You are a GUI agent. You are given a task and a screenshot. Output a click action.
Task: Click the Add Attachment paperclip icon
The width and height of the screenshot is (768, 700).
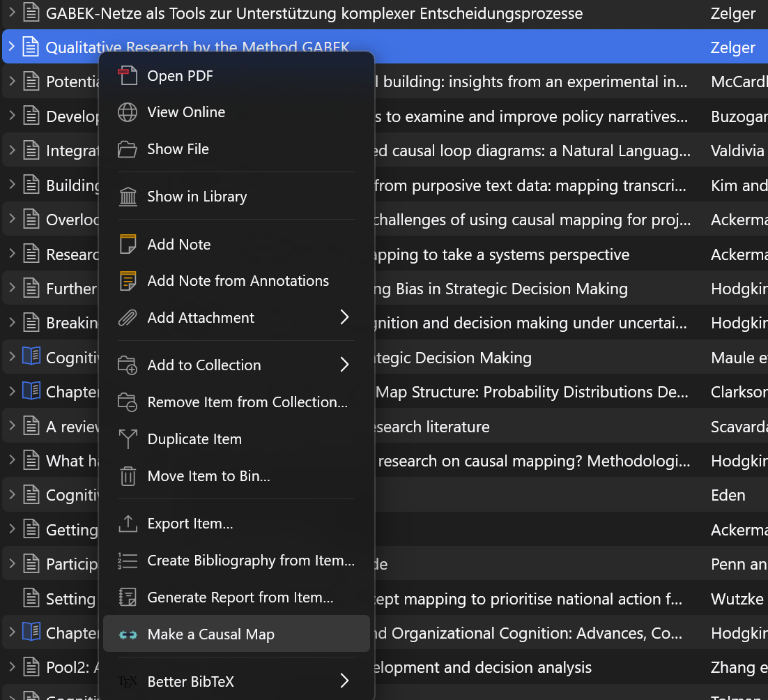click(128, 318)
